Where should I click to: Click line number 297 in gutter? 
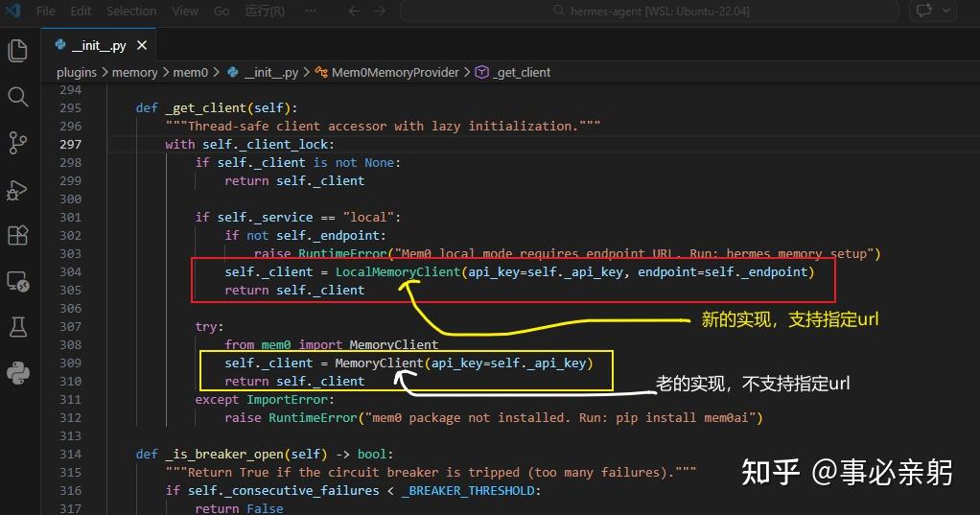70,145
